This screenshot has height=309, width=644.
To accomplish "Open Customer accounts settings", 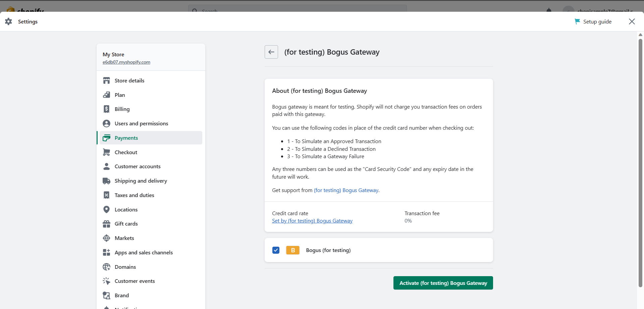I will 151,166.
